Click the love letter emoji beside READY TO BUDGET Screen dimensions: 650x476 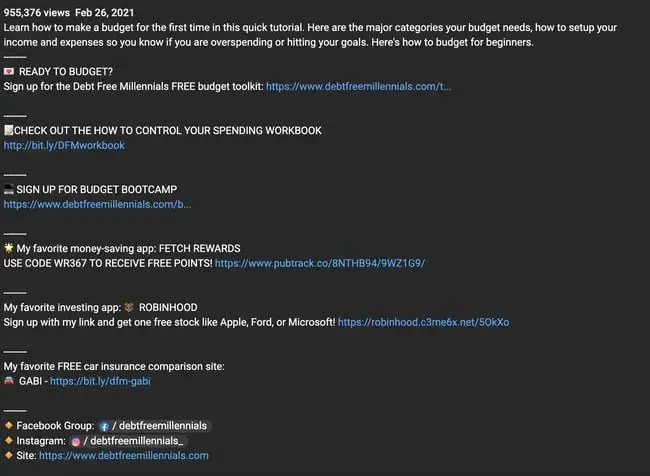pos(9,72)
